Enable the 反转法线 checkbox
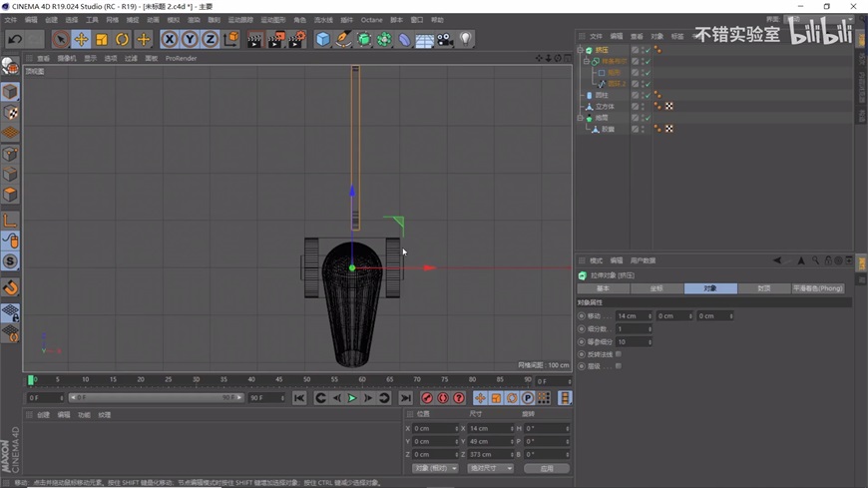The image size is (868, 488). [619, 354]
